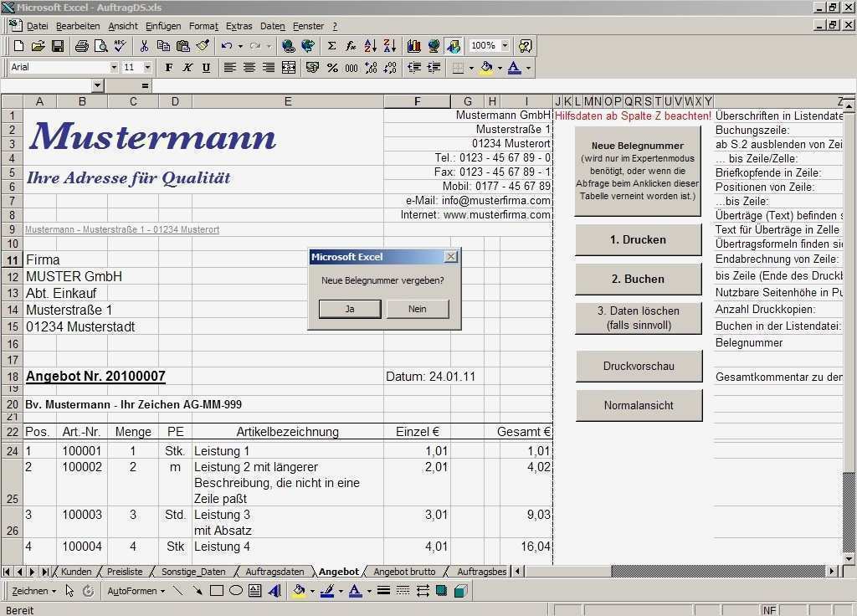
Task: Choose the Oval shape tool
Action: point(235,590)
